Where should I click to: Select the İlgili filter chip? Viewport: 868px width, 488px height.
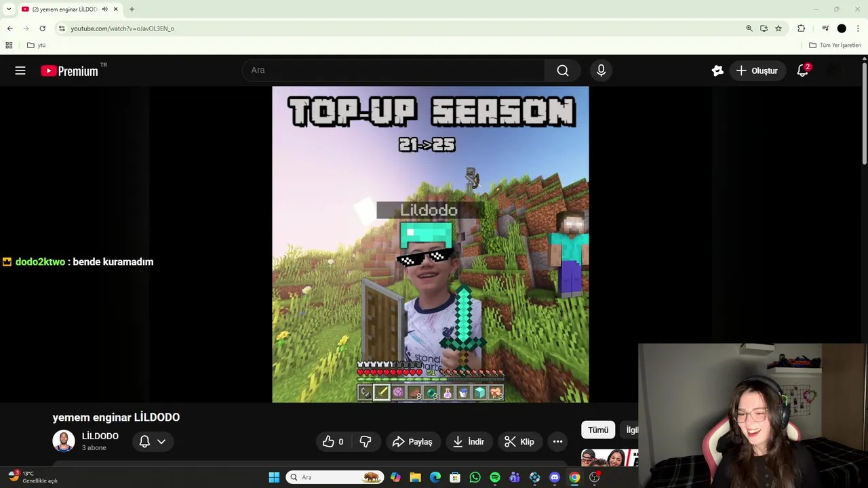coord(630,430)
